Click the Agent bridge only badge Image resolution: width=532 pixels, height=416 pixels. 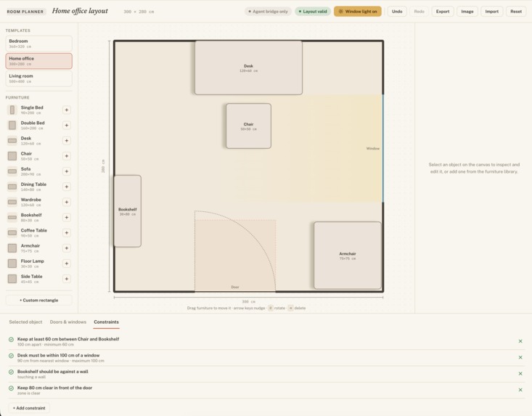[268, 12]
